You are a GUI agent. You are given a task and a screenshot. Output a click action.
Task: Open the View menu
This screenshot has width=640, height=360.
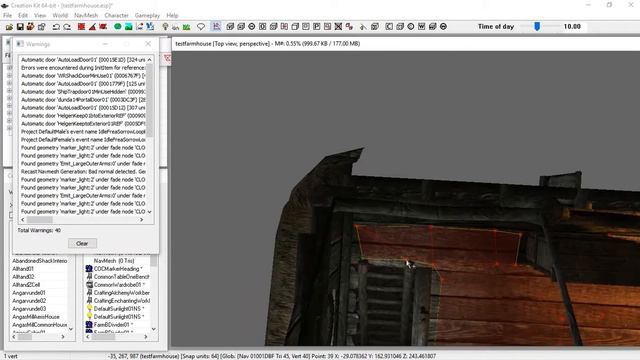coord(40,15)
